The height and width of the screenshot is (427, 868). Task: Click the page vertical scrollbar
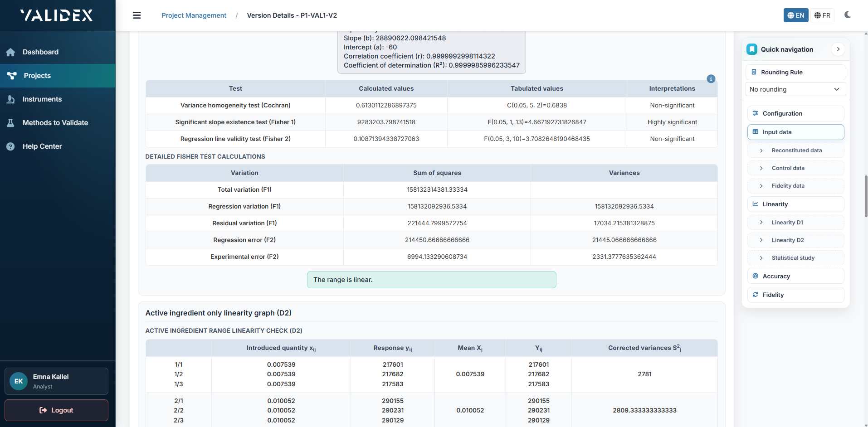(x=866, y=196)
